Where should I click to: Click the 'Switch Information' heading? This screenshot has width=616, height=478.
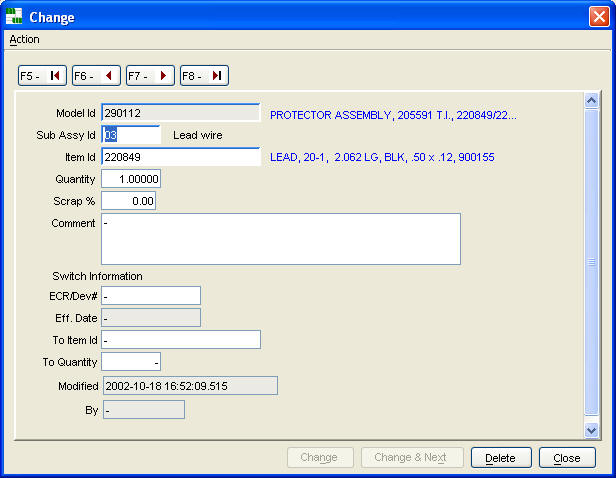tap(97, 276)
